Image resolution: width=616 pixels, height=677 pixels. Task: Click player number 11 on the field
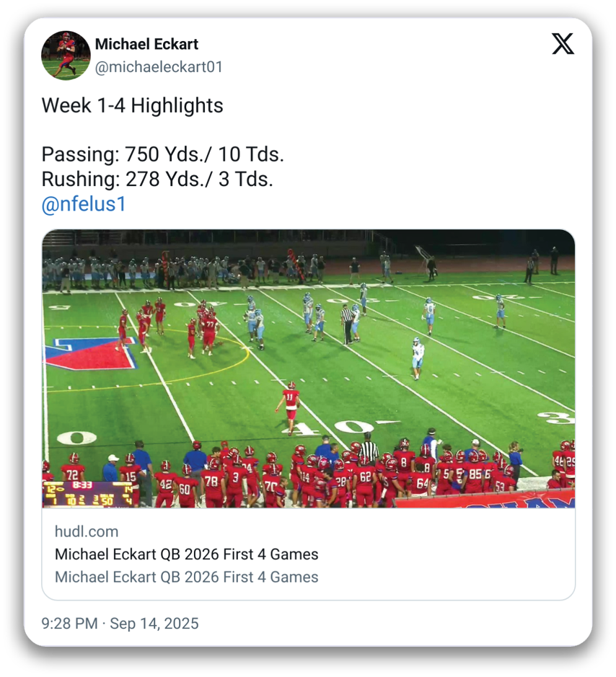(x=291, y=406)
